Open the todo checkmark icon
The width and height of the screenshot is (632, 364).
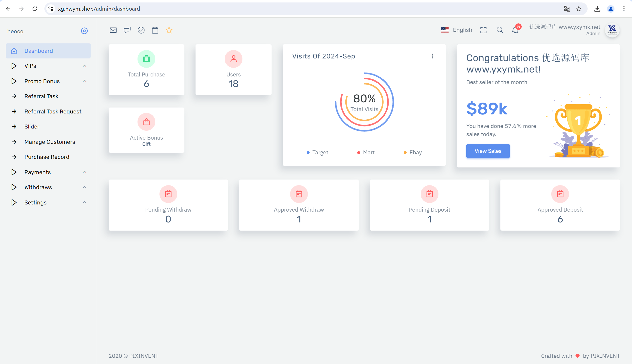(141, 30)
